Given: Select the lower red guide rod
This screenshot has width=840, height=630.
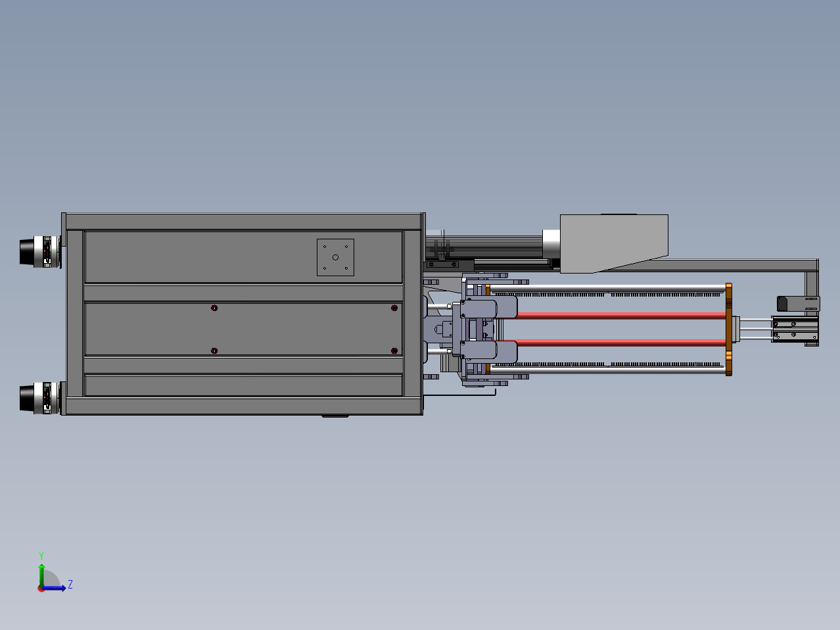Looking at the screenshot, I should 621,342.
